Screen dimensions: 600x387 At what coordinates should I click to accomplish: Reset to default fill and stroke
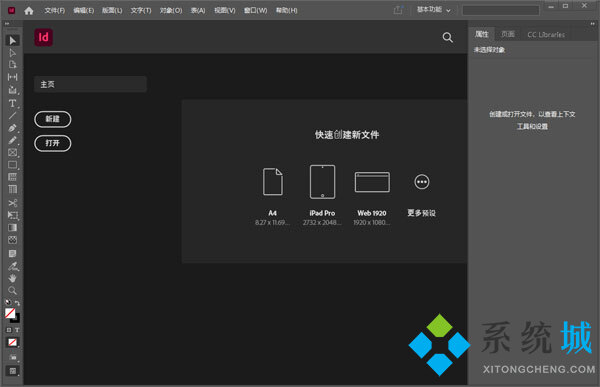(8, 302)
